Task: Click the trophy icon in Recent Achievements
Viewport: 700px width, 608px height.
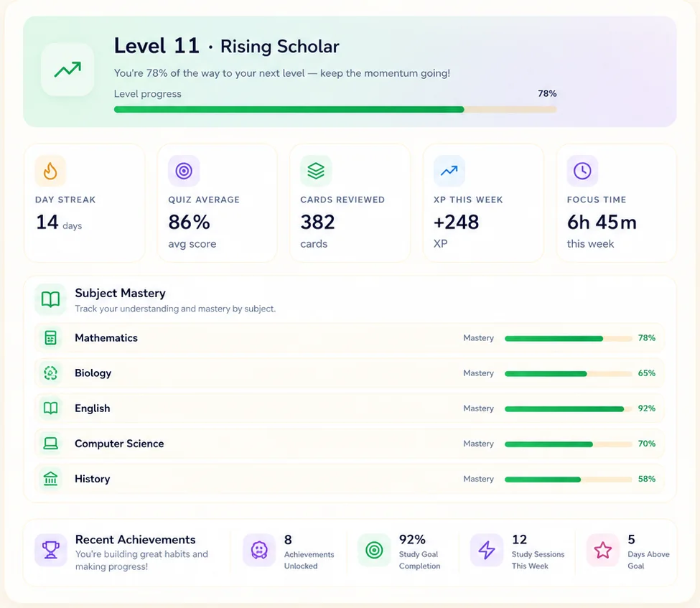Action: (x=51, y=550)
